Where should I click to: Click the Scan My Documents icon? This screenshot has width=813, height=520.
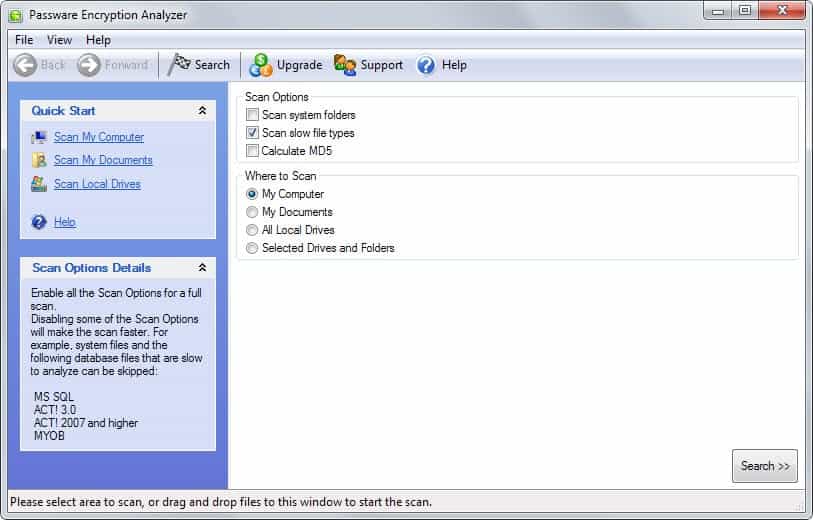[x=39, y=160]
